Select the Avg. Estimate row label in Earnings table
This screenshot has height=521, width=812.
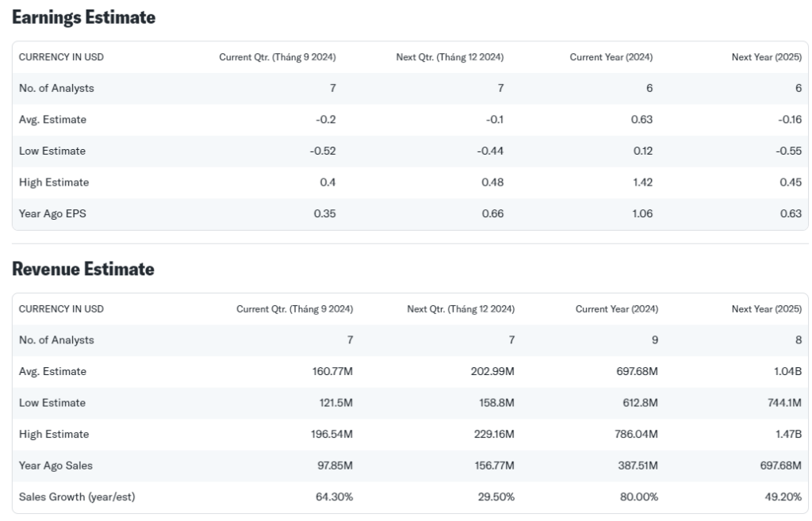tap(52, 120)
